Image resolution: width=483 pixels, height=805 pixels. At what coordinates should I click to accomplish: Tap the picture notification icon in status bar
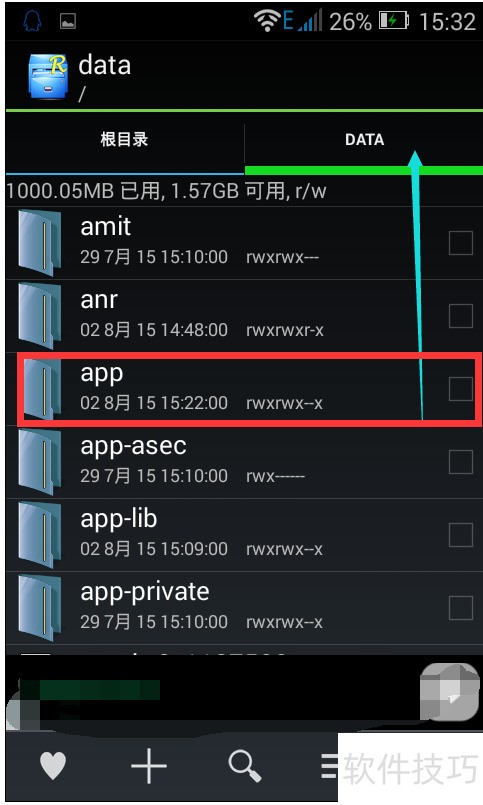click(x=68, y=21)
